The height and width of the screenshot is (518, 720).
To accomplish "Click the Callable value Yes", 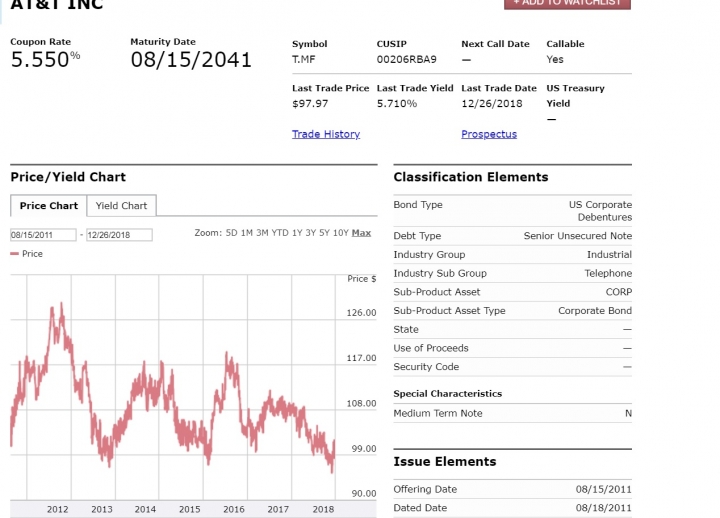I will coord(555,59).
